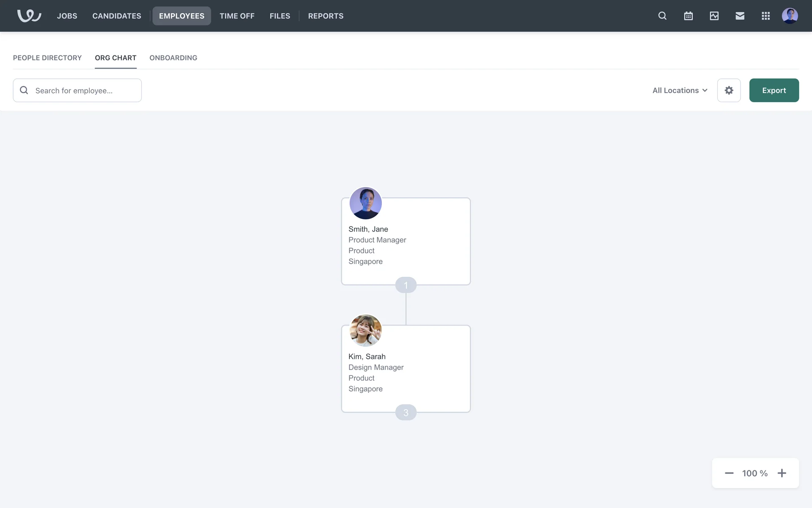Open the user profile avatar menu
This screenshot has height=508, width=812.
point(790,16)
